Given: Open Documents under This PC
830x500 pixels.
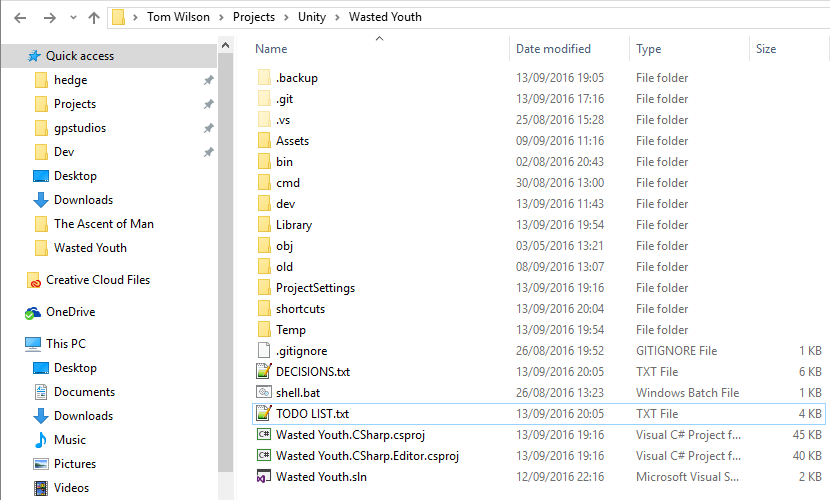Looking at the screenshot, I should pyautogui.click(x=84, y=392).
